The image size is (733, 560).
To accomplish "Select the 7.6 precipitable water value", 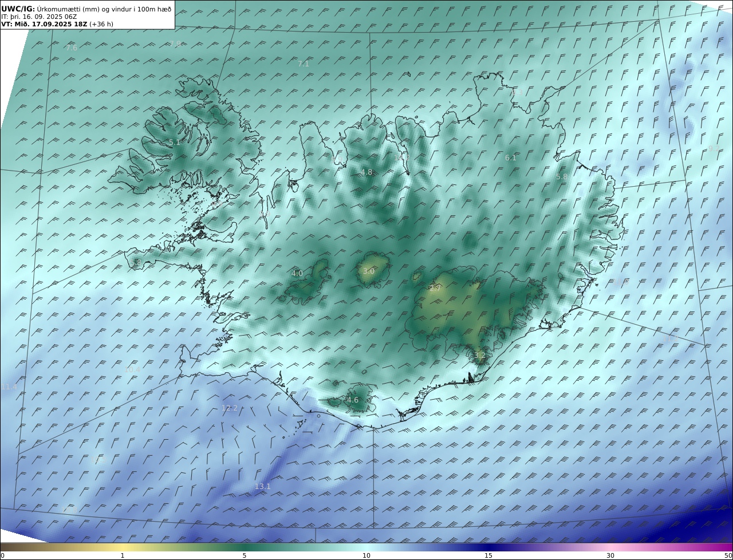I will click(72, 48).
